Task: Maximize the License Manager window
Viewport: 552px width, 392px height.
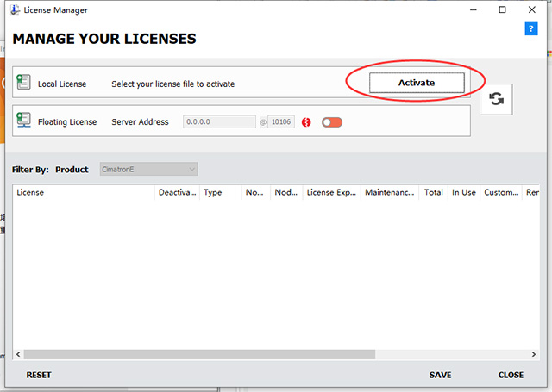Action: [x=502, y=9]
